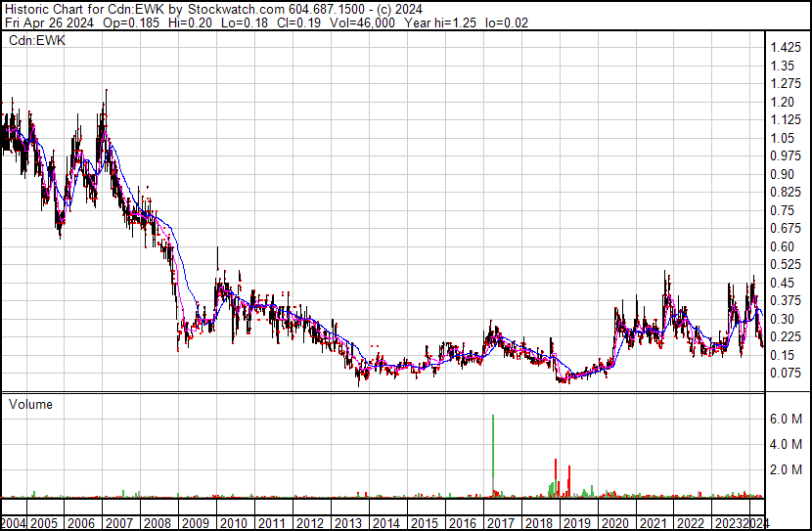Select the 2017 year marker on time axis
Screen dimensions: 812x531
point(498,523)
